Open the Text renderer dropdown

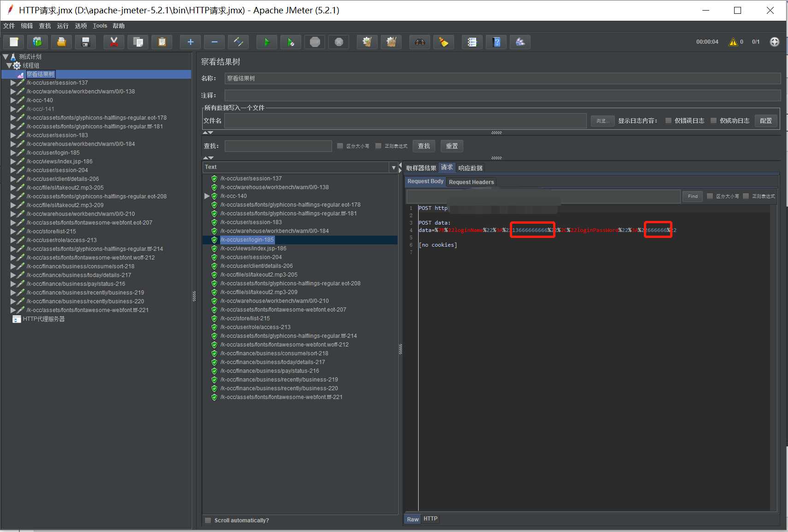tap(393, 168)
